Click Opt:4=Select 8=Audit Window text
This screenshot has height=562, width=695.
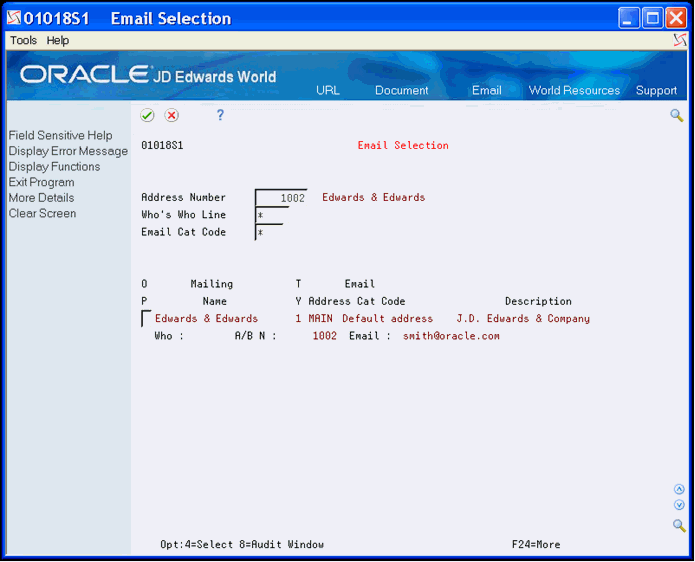pyautogui.click(x=242, y=544)
